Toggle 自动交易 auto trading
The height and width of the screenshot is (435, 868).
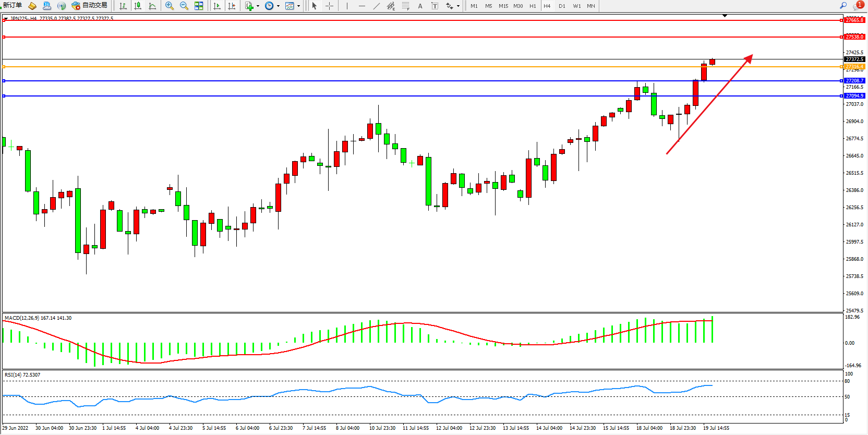tap(89, 6)
